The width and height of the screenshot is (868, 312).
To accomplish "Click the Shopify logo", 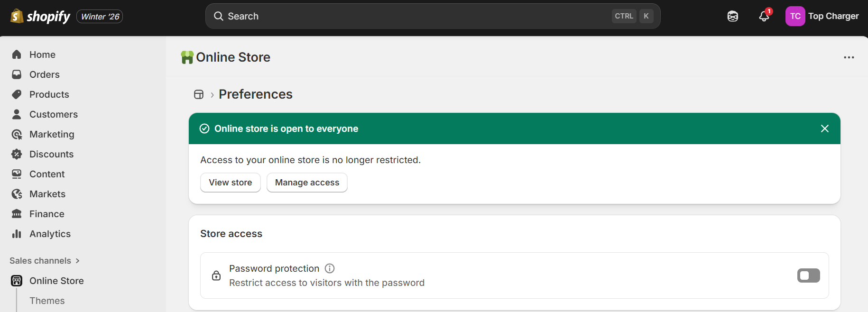I will (40, 17).
